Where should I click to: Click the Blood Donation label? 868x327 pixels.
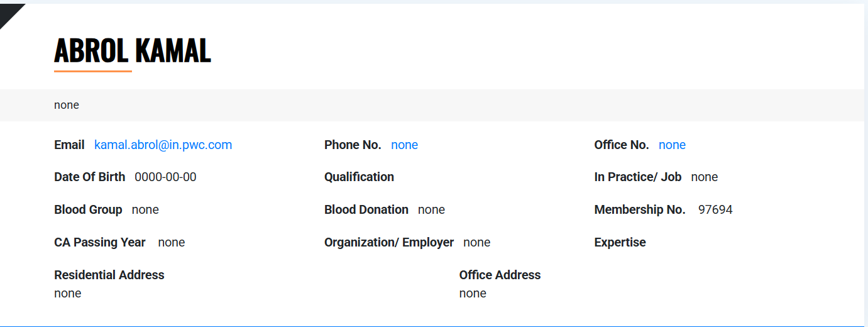point(366,210)
